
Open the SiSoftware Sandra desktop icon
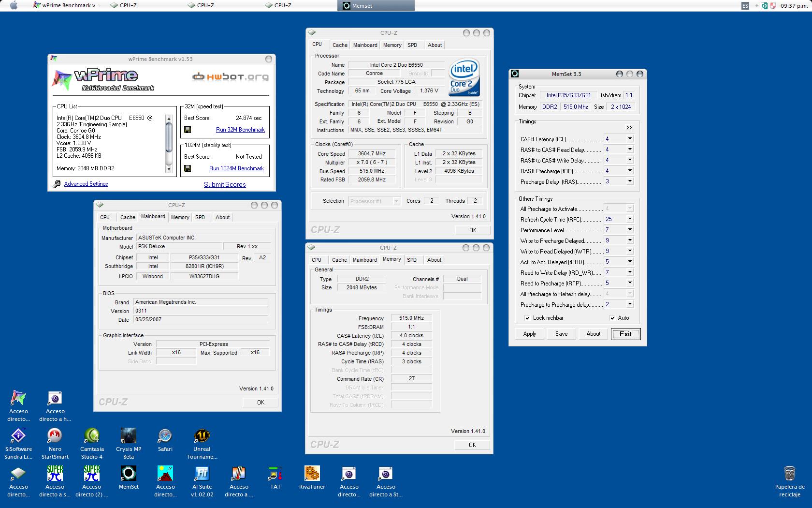tap(18, 436)
